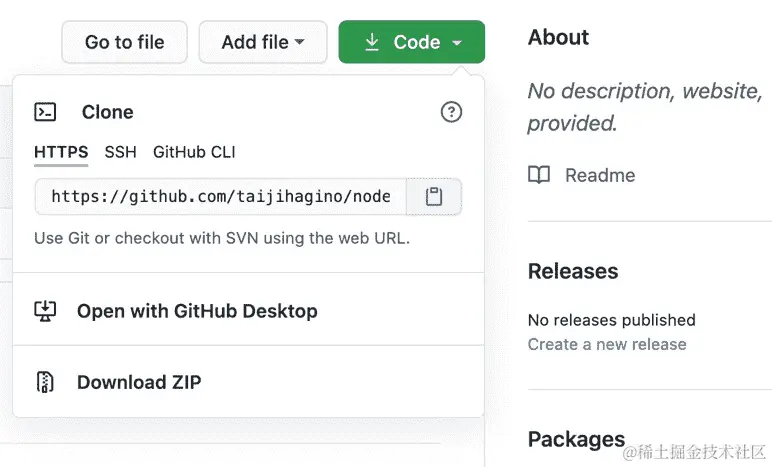Copy the clone URL to clipboard
Image resolution: width=772 pixels, height=467 pixels.
pos(434,197)
